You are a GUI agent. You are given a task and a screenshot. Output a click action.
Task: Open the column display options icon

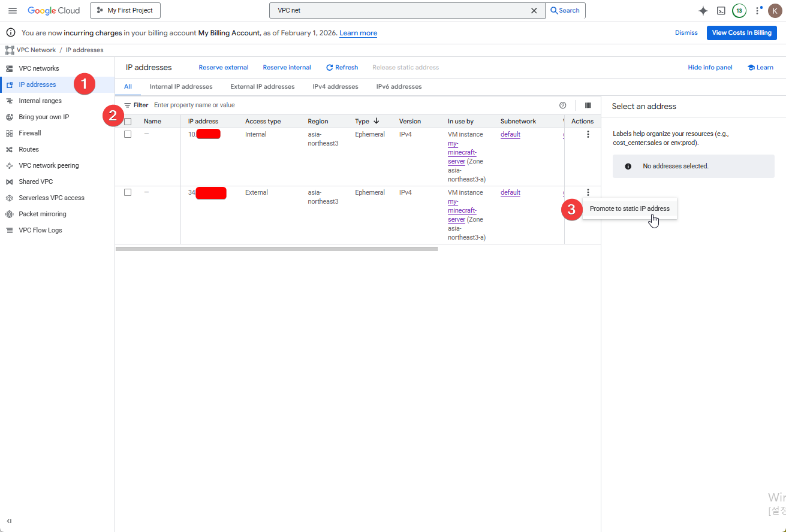(588, 105)
